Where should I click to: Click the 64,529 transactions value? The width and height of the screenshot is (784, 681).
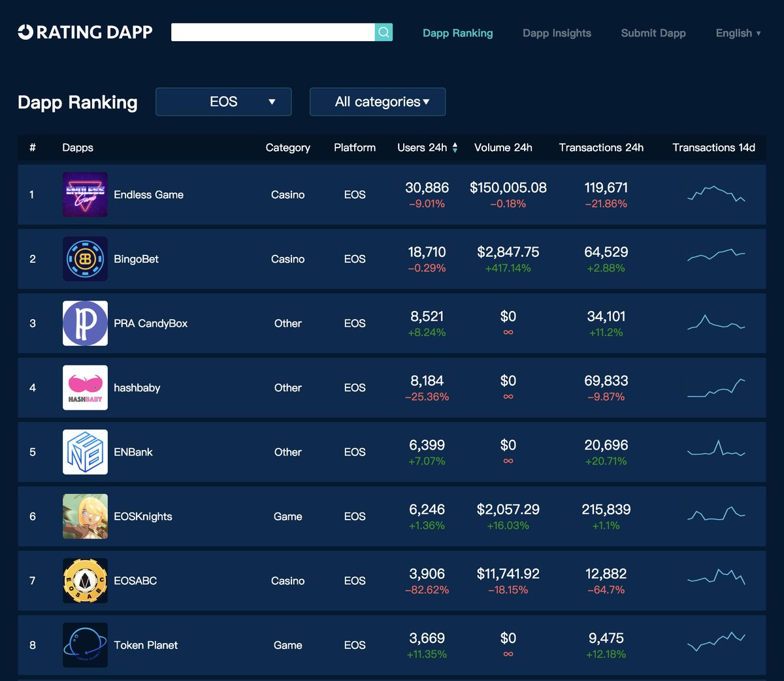(606, 252)
